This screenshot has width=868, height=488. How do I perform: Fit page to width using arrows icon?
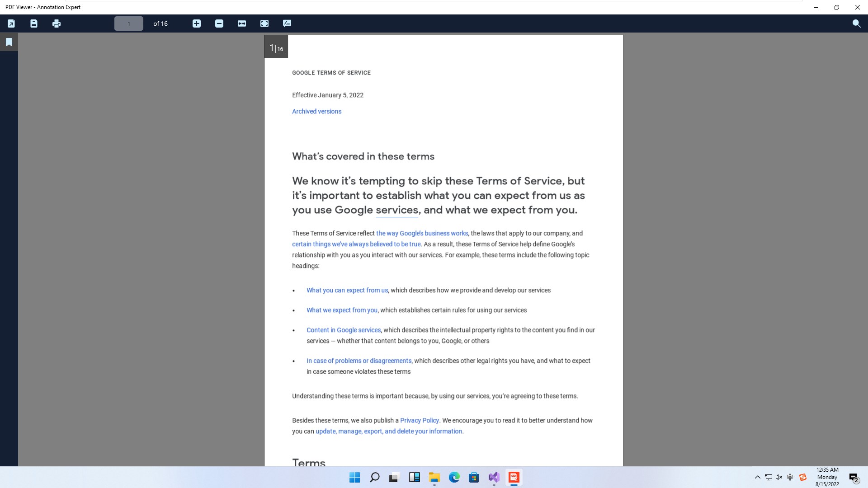[x=242, y=23]
